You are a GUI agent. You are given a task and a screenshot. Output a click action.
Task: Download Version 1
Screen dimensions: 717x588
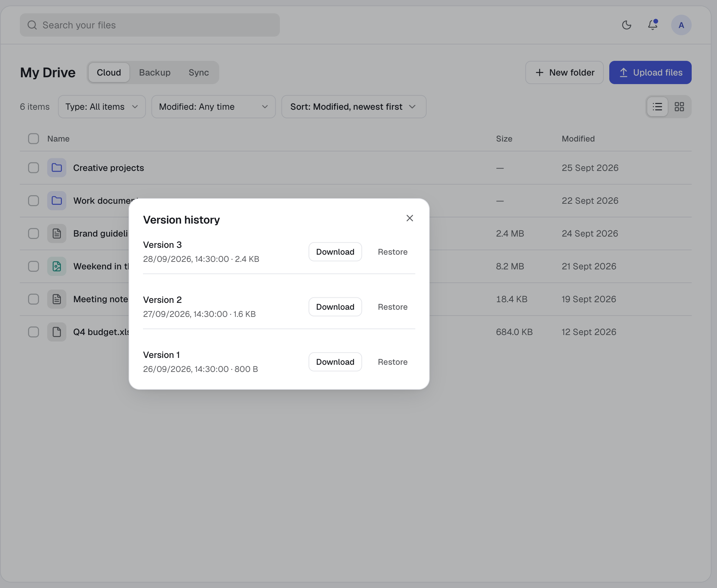pyautogui.click(x=335, y=362)
